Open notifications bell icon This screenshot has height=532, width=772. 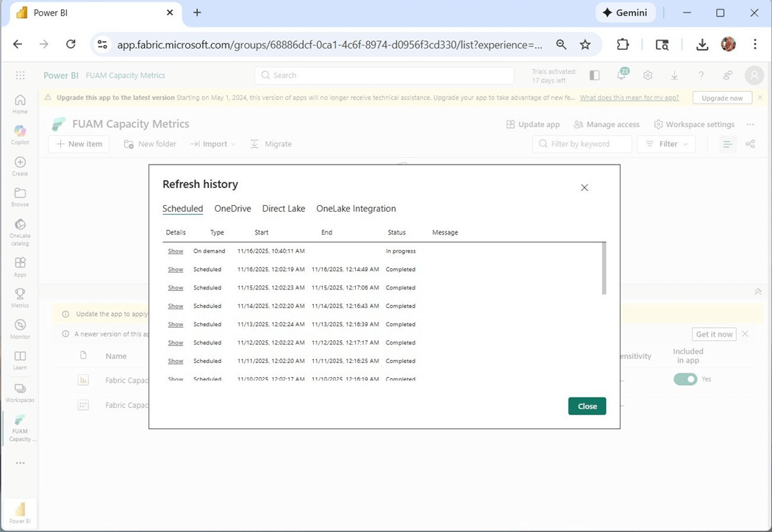[622, 75]
